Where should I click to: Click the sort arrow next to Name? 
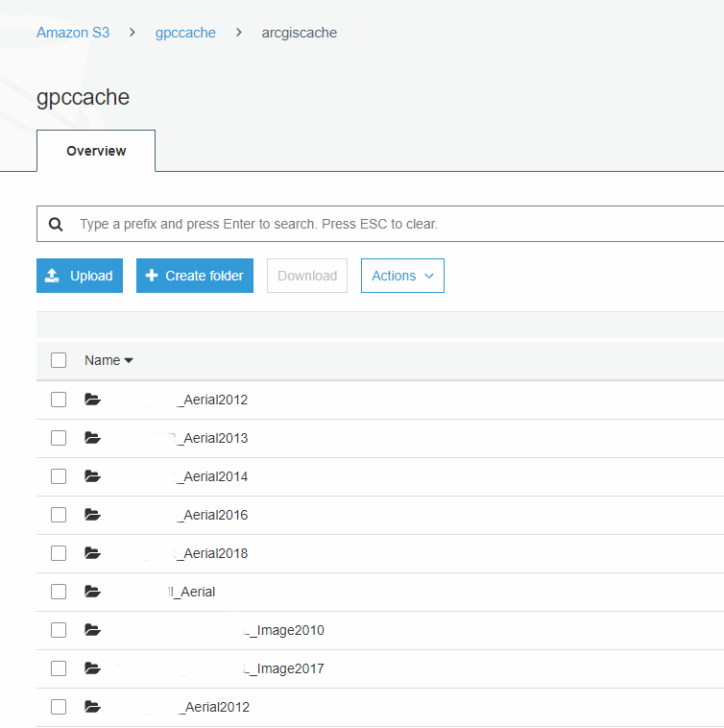(x=129, y=361)
